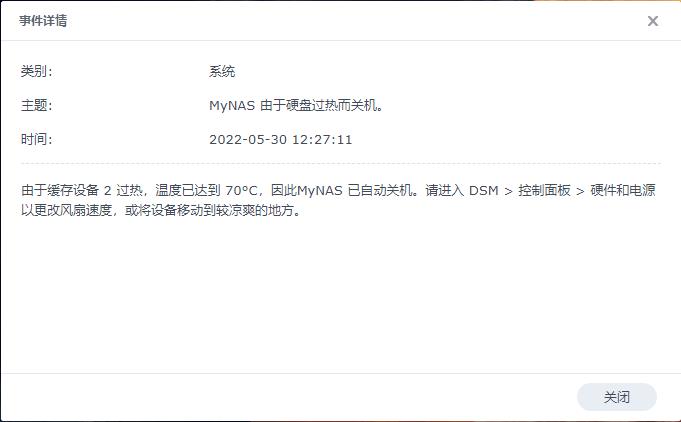Click the 系统 category value
This screenshot has width=681, height=422.
point(222,71)
